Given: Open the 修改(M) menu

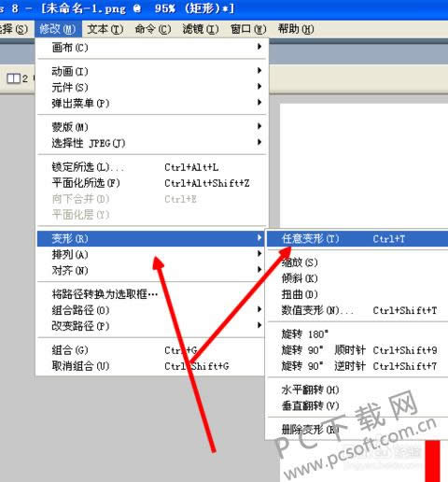Looking at the screenshot, I should pyautogui.click(x=58, y=29).
